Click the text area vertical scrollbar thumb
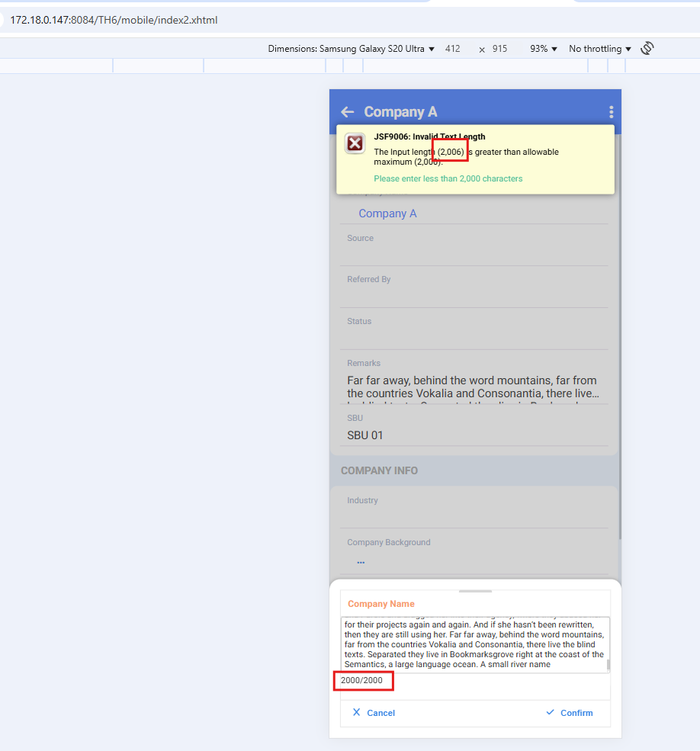Image resolution: width=700 pixels, height=751 pixels. [608, 665]
